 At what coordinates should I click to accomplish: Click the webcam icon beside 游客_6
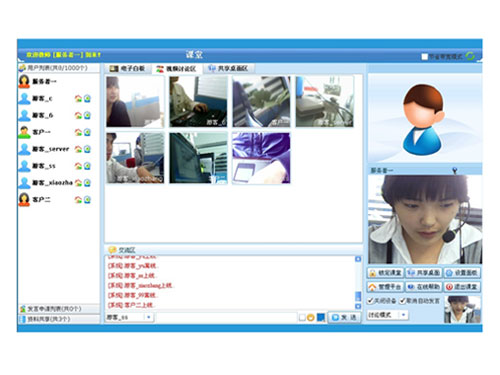click(87, 115)
